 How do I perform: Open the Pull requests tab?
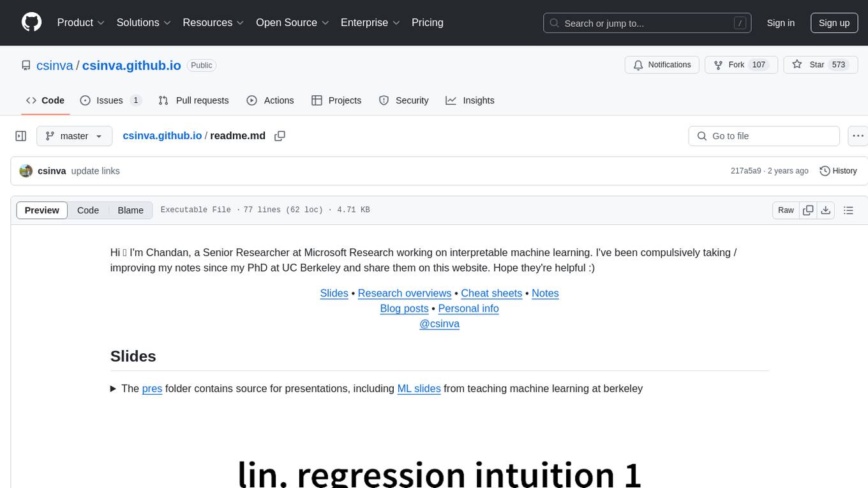point(193,100)
